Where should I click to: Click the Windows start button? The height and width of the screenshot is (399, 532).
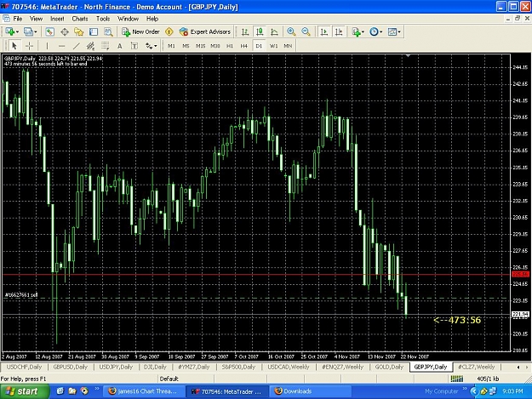pos(23,391)
